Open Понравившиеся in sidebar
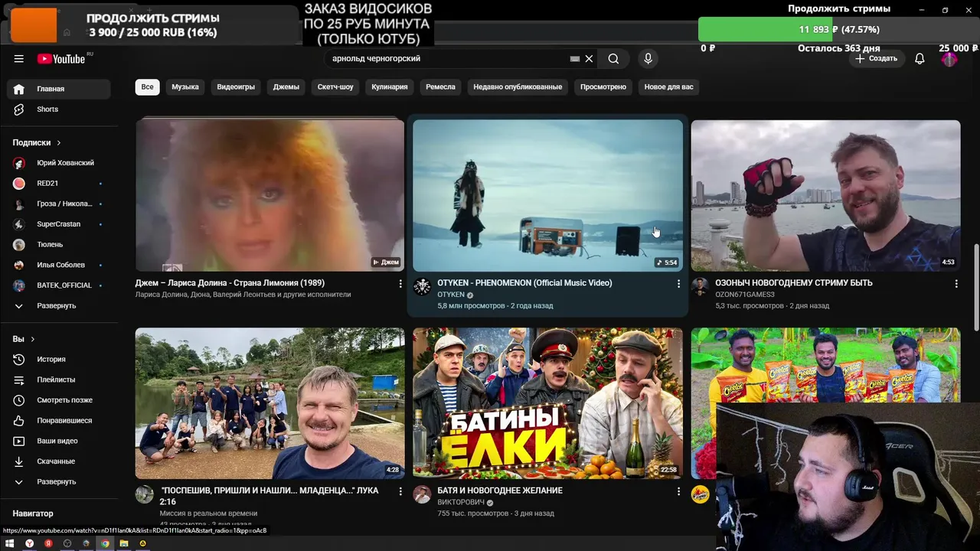This screenshot has height=551, width=980. [x=59, y=421]
